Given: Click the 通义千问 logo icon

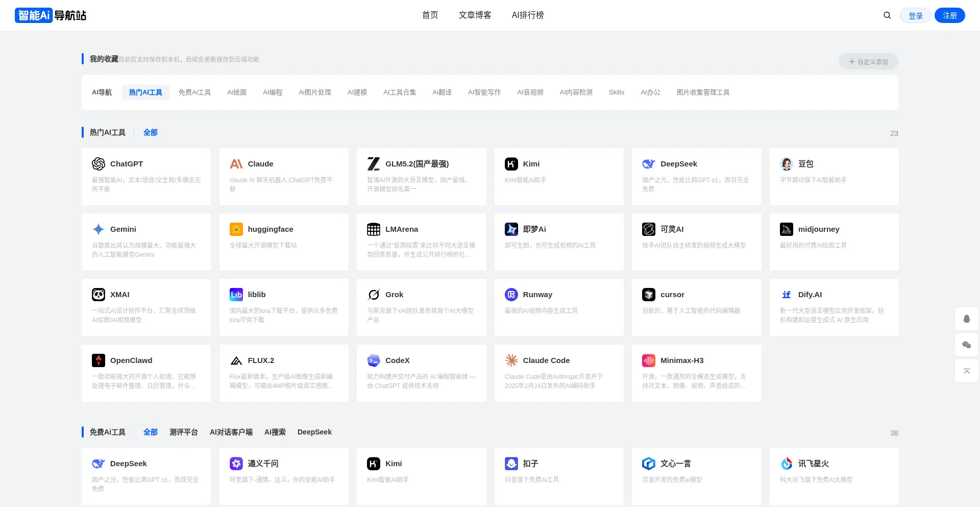Looking at the screenshot, I should click(x=236, y=464).
